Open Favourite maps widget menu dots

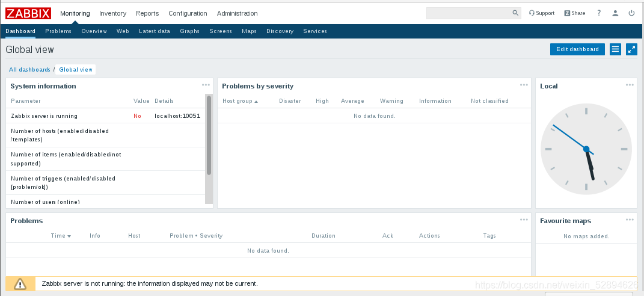pyautogui.click(x=630, y=220)
